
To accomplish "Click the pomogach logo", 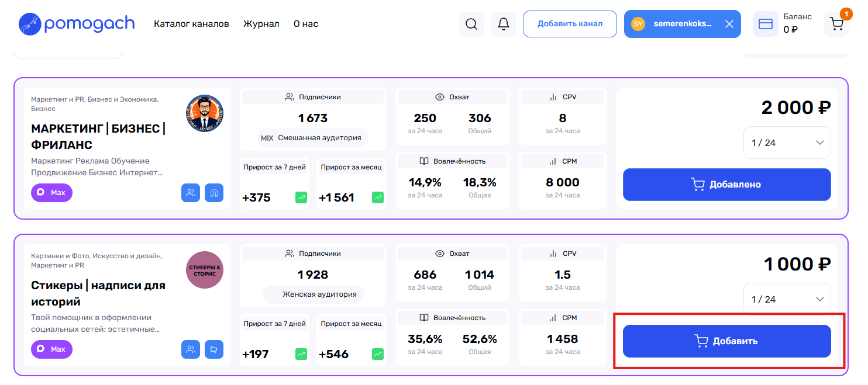I will click(77, 23).
